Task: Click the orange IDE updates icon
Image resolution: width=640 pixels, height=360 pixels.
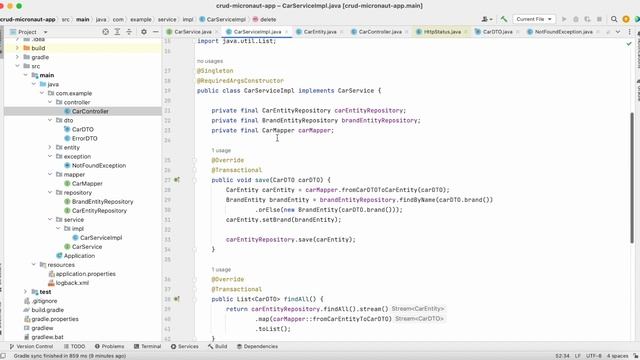Action: pos(626,19)
